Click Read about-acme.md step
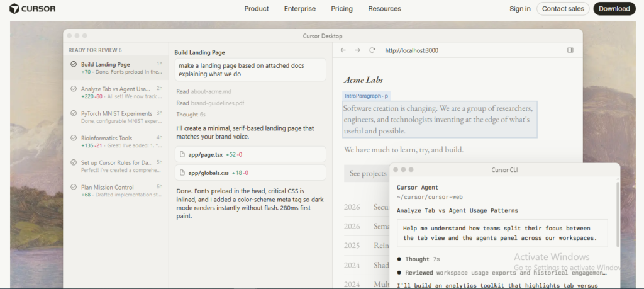Viewport: 644px width, 289px height. 204,91
